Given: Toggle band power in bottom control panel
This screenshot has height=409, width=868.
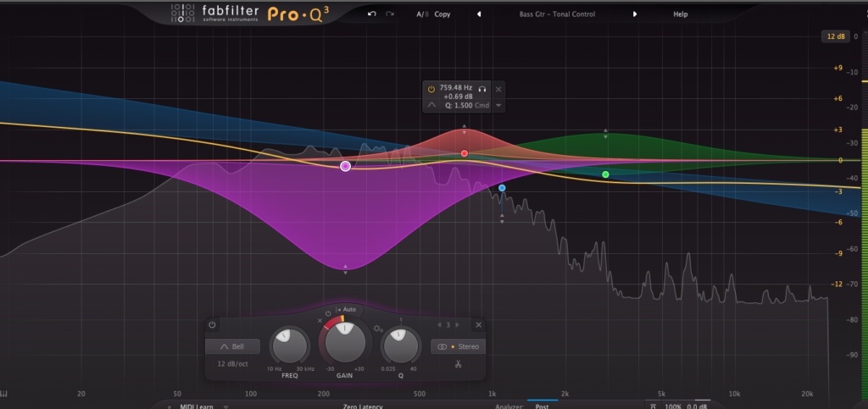Looking at the screenshot, I should pos(212,325).
